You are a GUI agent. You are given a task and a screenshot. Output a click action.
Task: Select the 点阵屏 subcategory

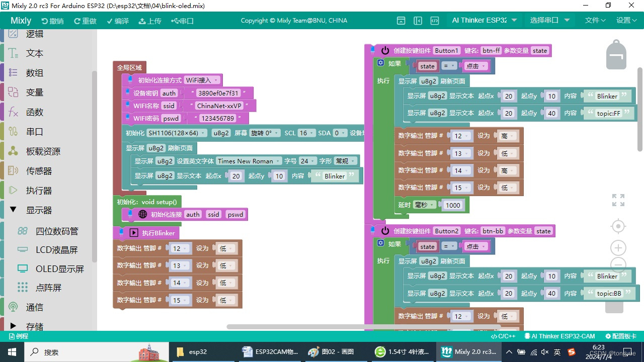pyautogui.click(x=48, y=288)
